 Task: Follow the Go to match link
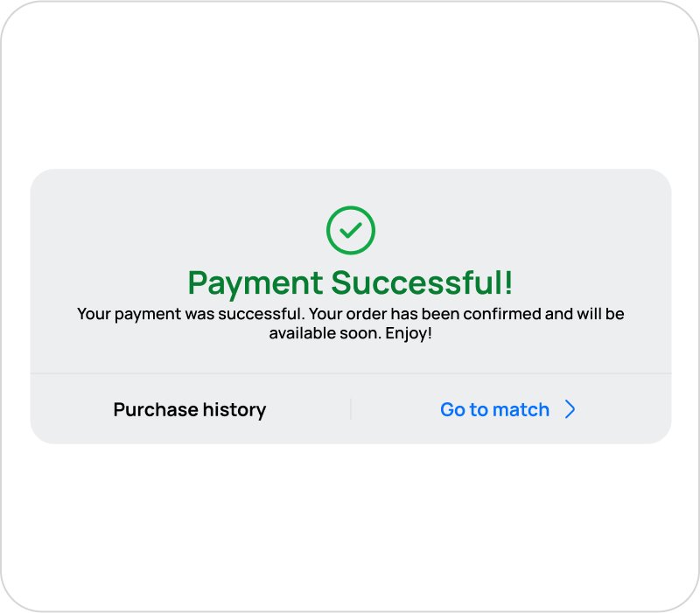click(x=494, y=409)
